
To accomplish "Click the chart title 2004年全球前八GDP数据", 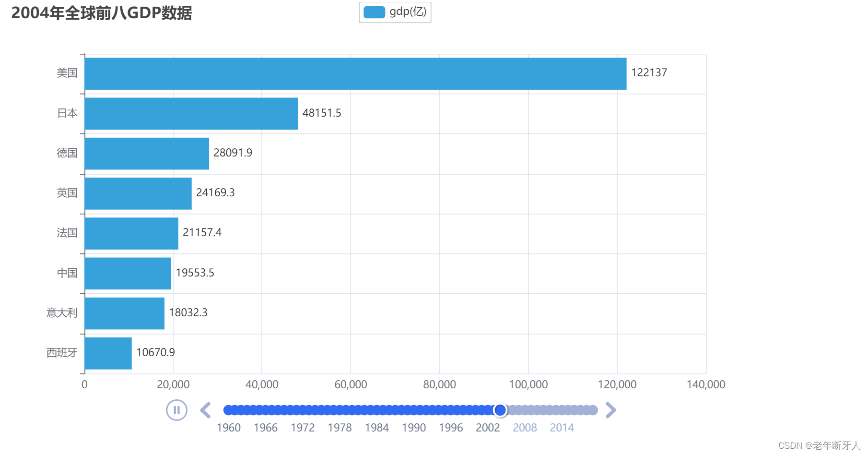I will [x=102, y=13].
